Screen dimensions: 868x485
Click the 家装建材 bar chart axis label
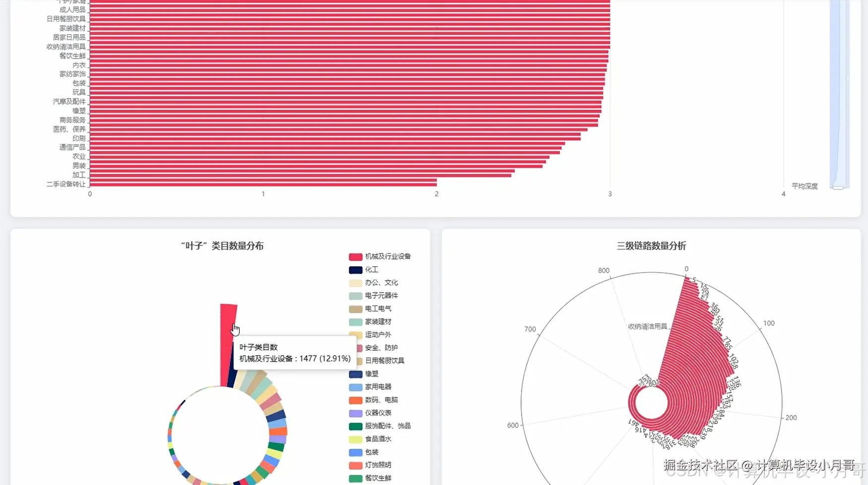point(72,28)
